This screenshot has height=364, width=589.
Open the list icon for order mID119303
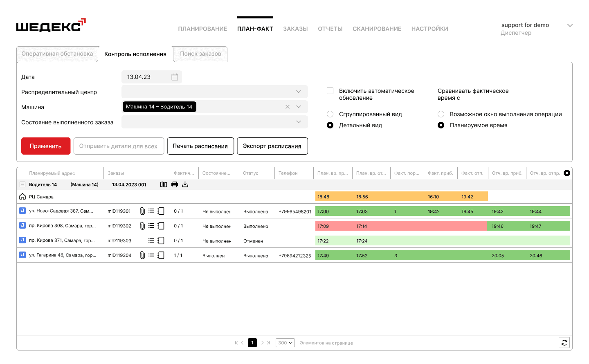pyautogui.click(x=151, y=240)
